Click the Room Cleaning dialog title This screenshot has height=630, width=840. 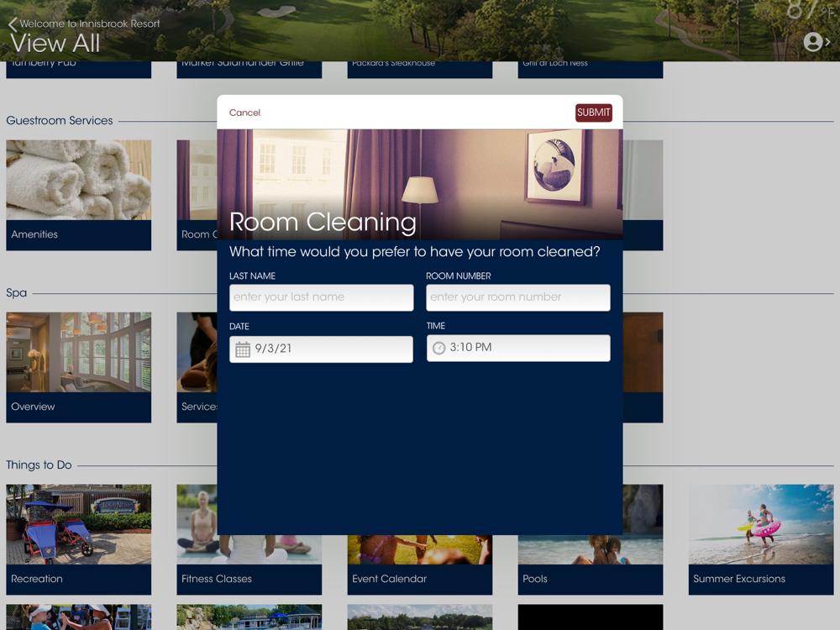click(323, 223)
